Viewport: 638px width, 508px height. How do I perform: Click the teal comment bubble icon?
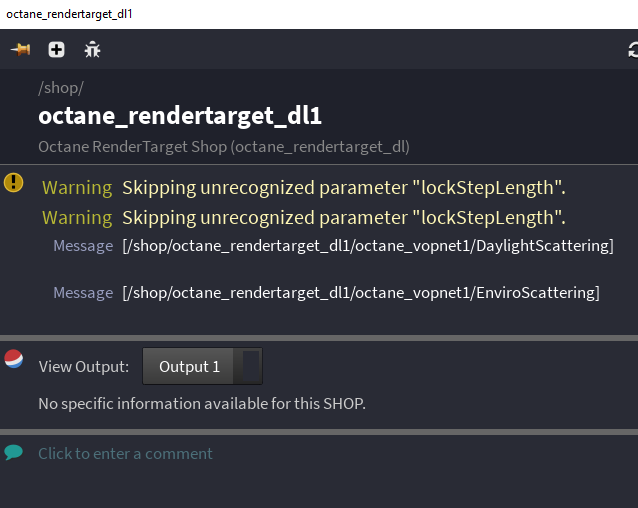pos(13,452)
